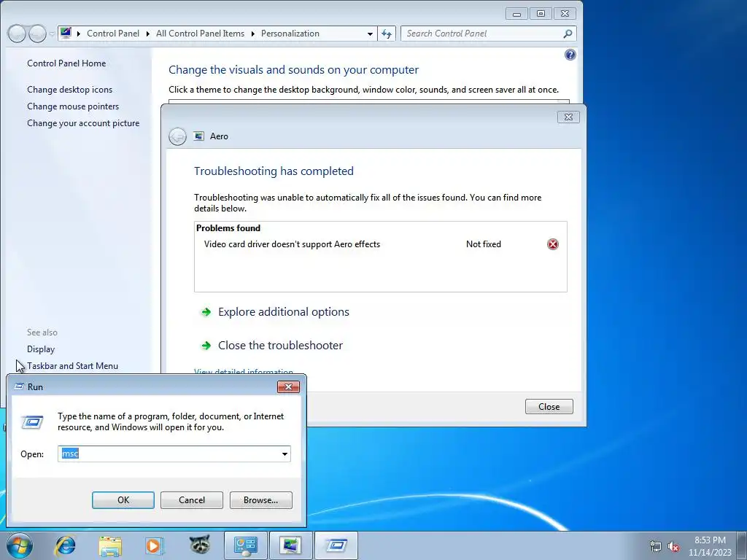
Task: Open the Run dialog Open combo dropdown arrow
Action: pos(285,454)
